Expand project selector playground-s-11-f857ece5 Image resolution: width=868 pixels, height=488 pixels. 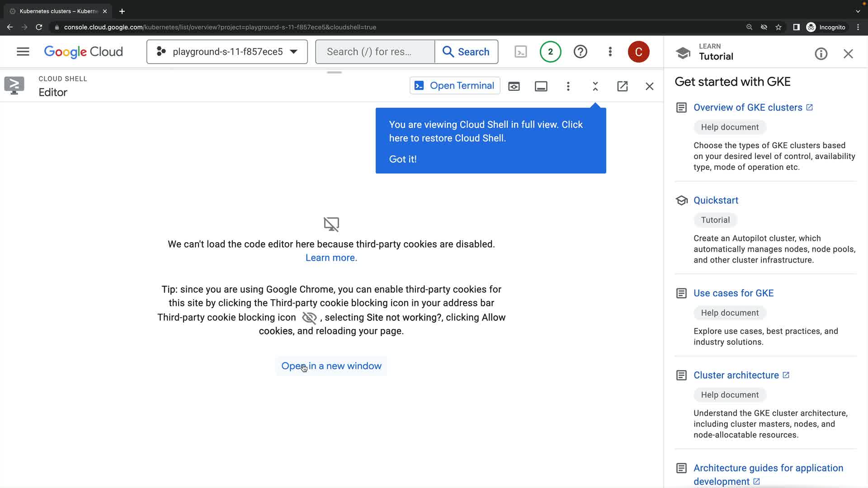pos(227,52)
